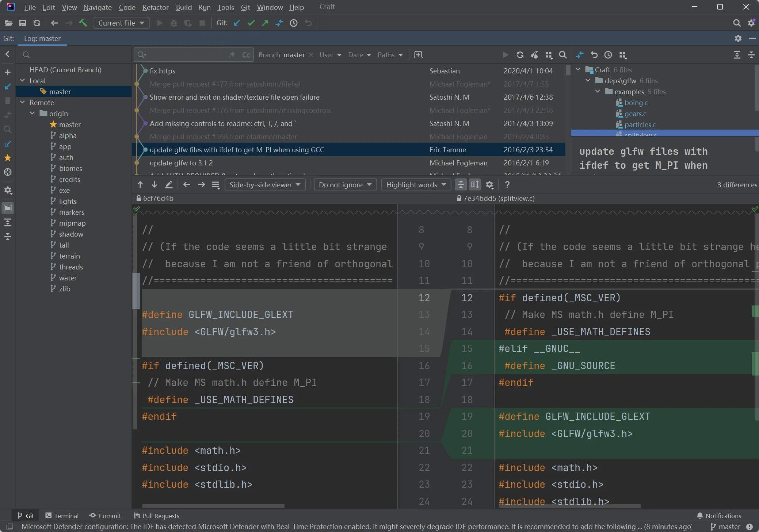This screenshot has height=532, width=759.
Task: Select the origin alpha branch
Action: coord(68,135)
